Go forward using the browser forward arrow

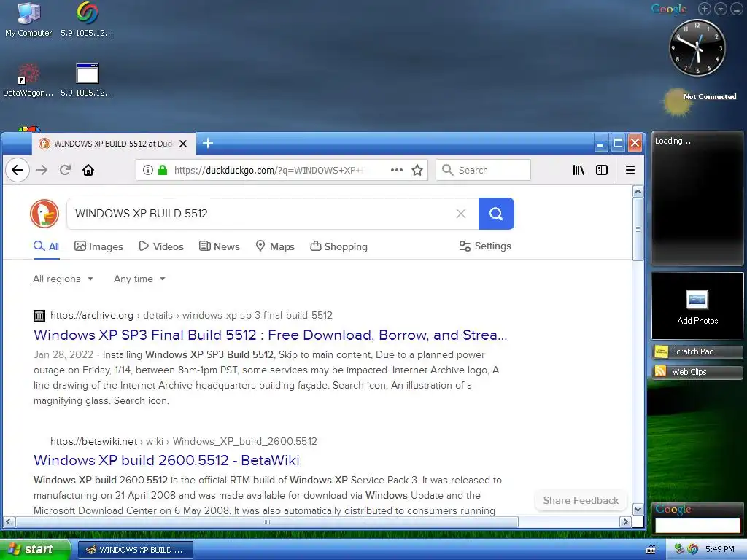tap(42, 170)
